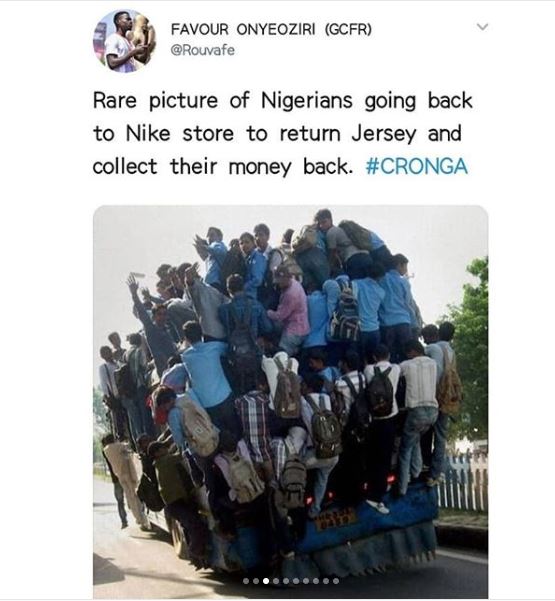Screen dimensions: 555x601
Task: Jump to the fourth carousel dot
Action: pyautogui.click(x=276, y=581)
